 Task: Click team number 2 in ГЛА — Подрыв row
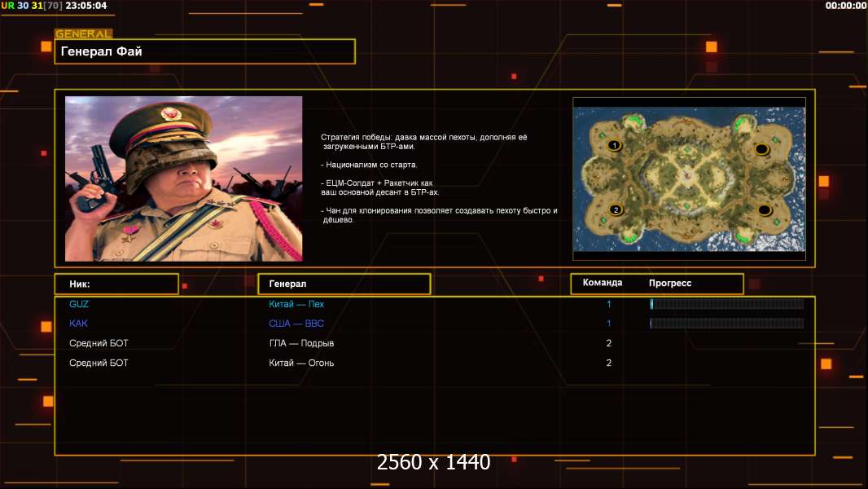coord(608,343)
